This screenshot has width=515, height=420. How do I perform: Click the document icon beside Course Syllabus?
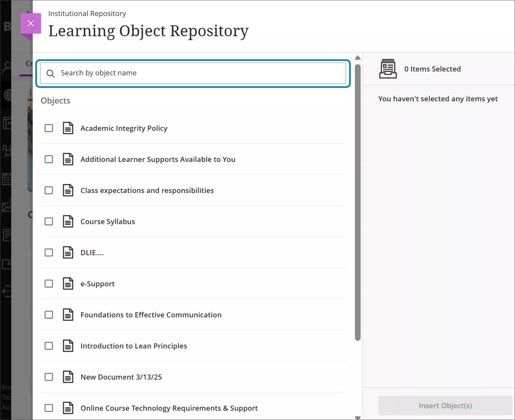click(x=68, y=221)
